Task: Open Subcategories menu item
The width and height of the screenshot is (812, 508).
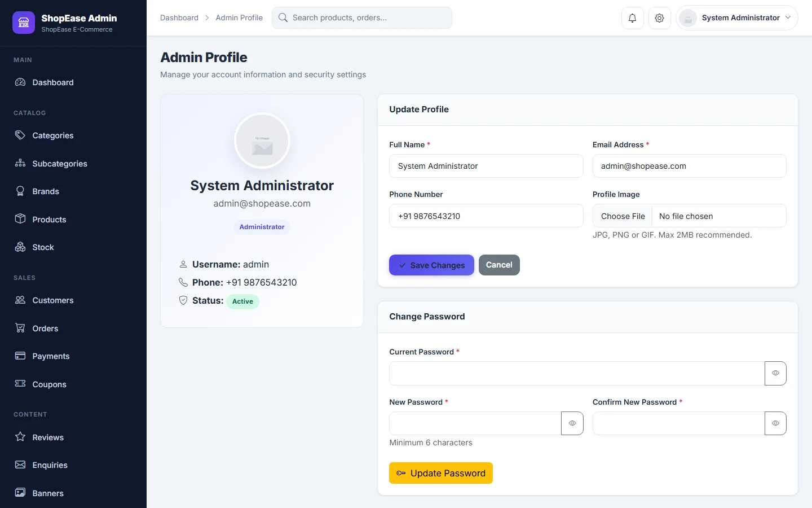Action: [73, 164]
